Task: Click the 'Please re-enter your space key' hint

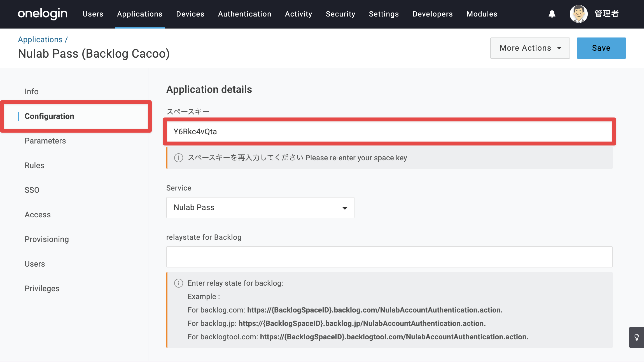Action: [x=356, y=158]
